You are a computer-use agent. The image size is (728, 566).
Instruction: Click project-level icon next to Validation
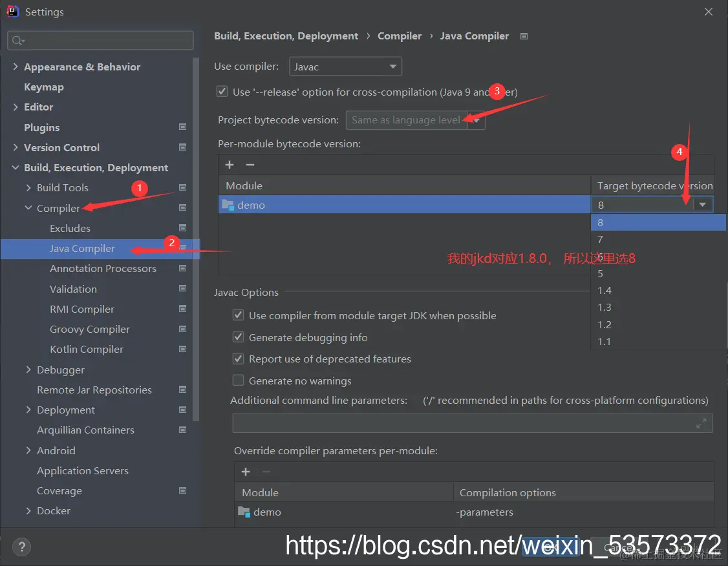182,289
